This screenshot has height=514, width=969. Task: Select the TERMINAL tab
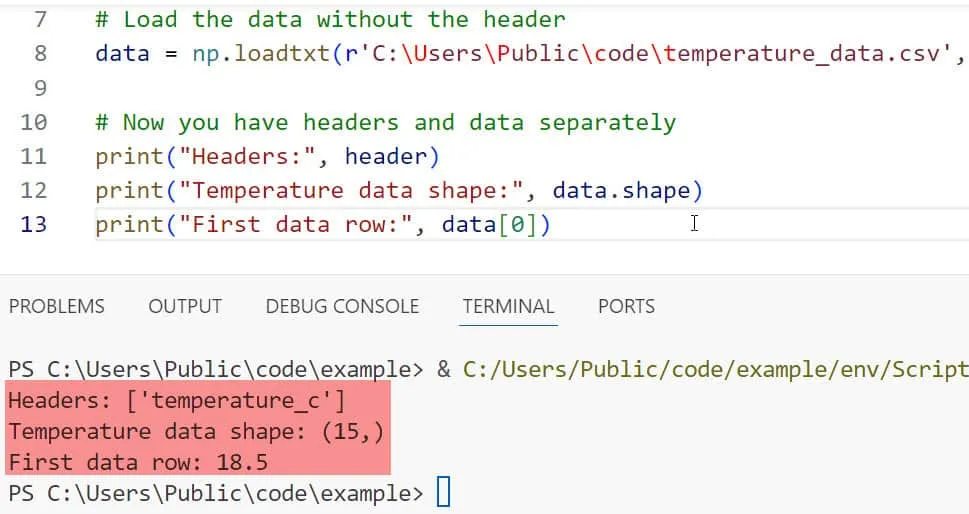point(508,306)
